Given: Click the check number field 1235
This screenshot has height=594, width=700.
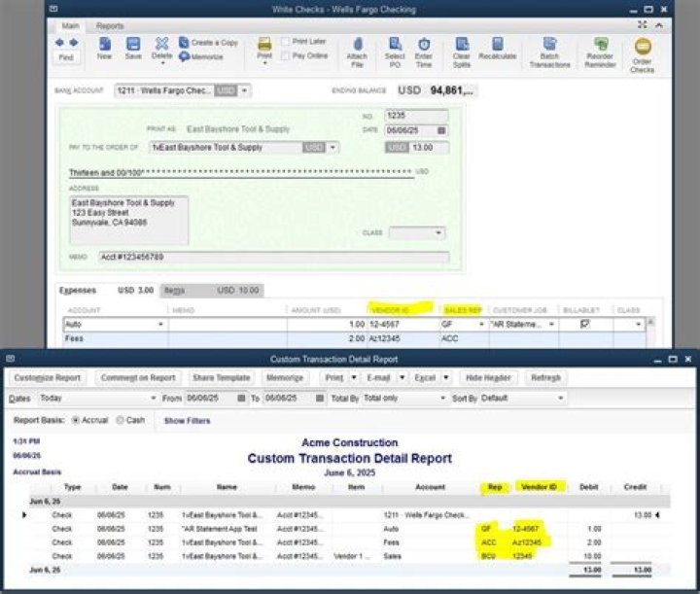Looking at the screenshot, I should (416, 116).
